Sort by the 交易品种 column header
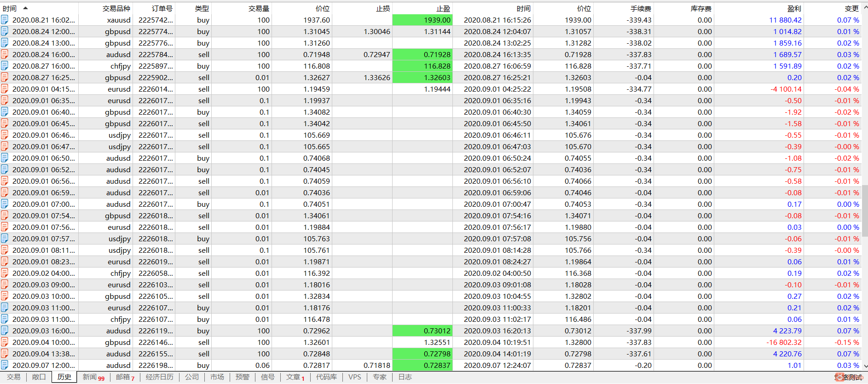 (x=116, y=8)
